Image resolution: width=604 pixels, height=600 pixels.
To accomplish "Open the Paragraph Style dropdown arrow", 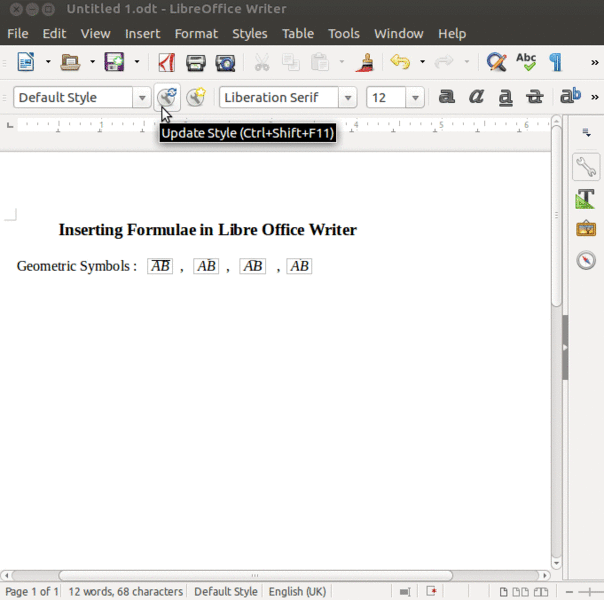I will 142,97.
